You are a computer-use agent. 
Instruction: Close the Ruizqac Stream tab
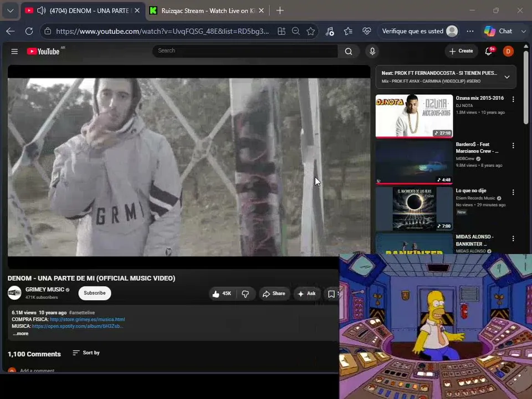(261, 11)
